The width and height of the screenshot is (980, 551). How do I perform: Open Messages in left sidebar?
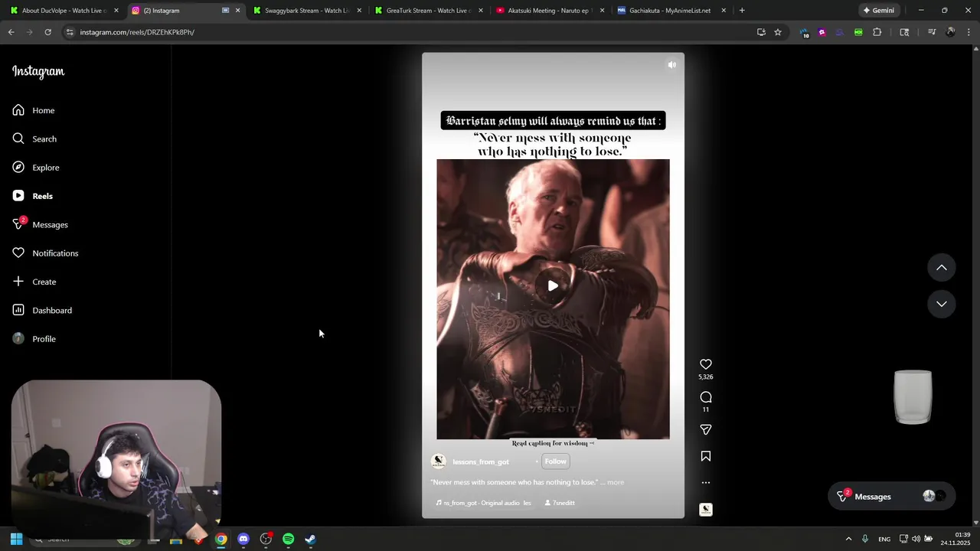pyautogui.click(x=41, y=224)
